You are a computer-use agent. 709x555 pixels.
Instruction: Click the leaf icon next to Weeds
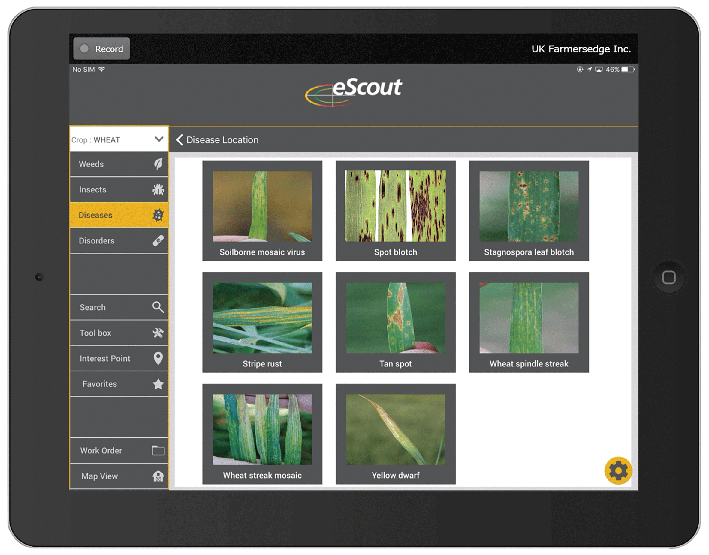tap(158, 164)
